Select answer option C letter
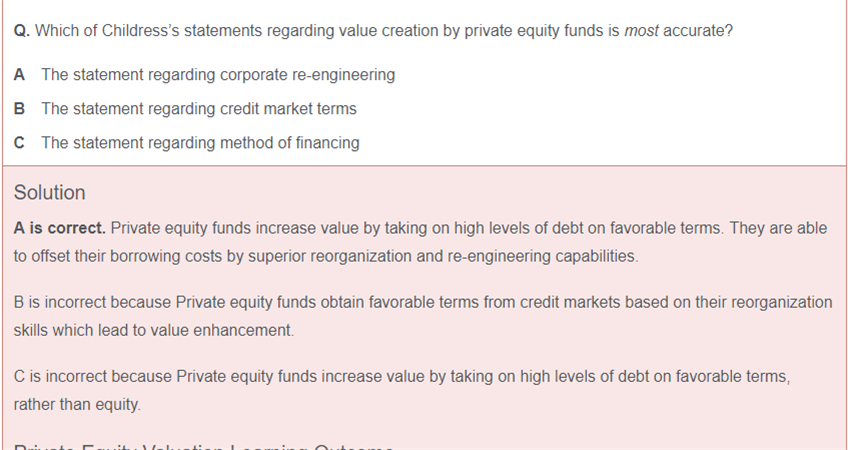This screenshot has height=450, width=848. tap(19, 143)
